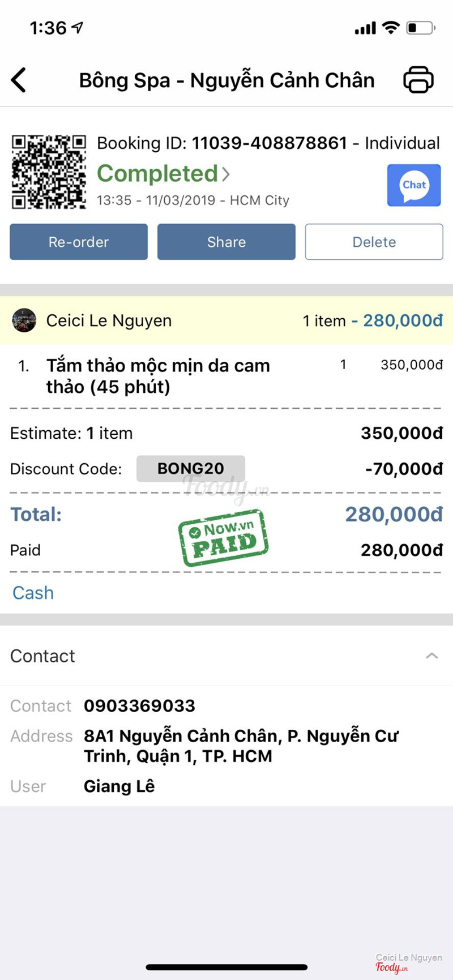Image resolution: width=453 pixels, height=980 pixels.
Task: Tap the Wi-Fi status icon
Action: pos(391,28)
